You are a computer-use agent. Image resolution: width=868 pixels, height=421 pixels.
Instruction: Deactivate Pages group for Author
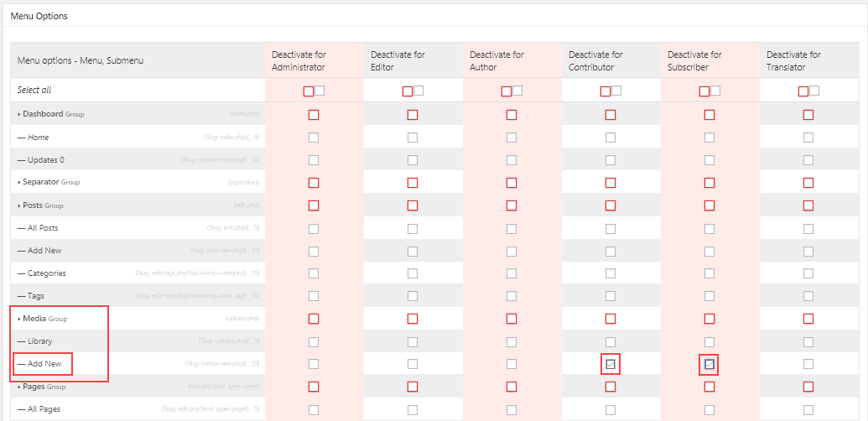click(x=512, y=386)
